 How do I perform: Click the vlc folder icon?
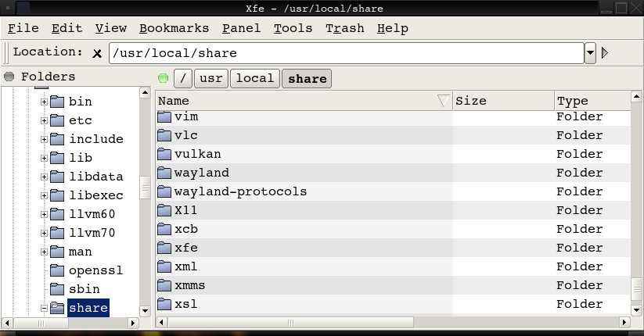(164, 135)
